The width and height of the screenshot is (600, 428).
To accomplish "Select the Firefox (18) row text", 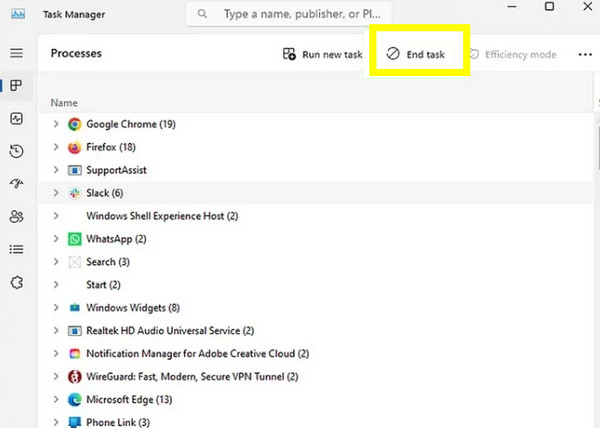I will 111,147.
